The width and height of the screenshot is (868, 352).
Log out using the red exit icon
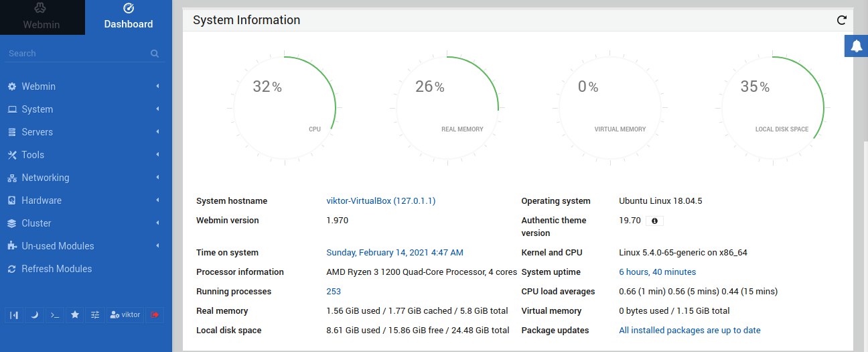click(x=155, y=314)
